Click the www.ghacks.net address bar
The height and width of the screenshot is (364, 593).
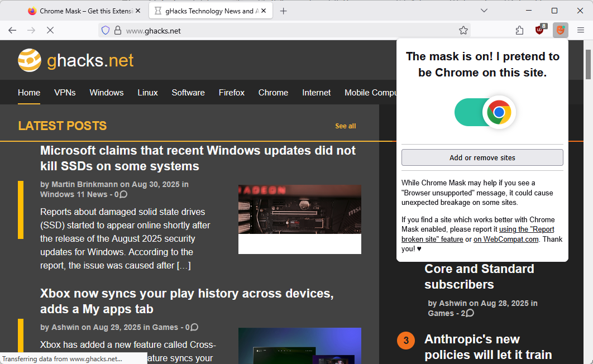[x=284, y=31]
